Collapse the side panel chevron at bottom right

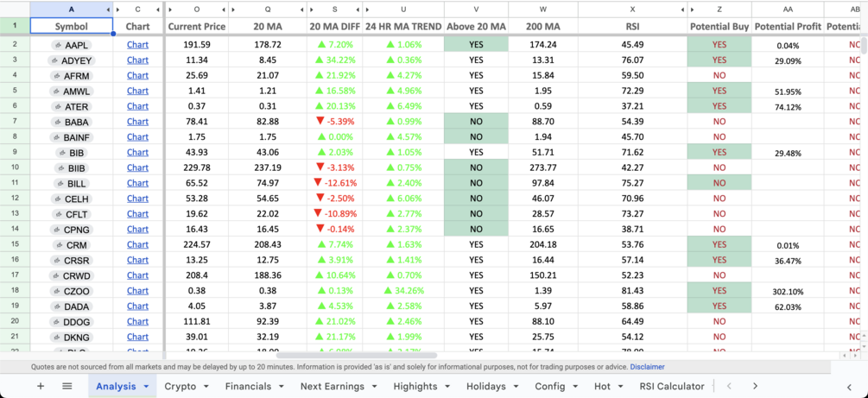click(849, 387)
